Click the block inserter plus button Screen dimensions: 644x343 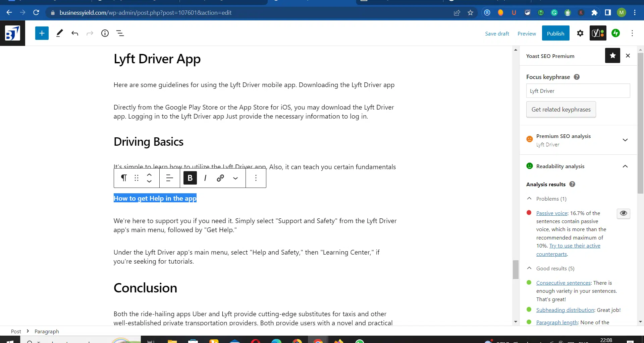coord(42,33)
